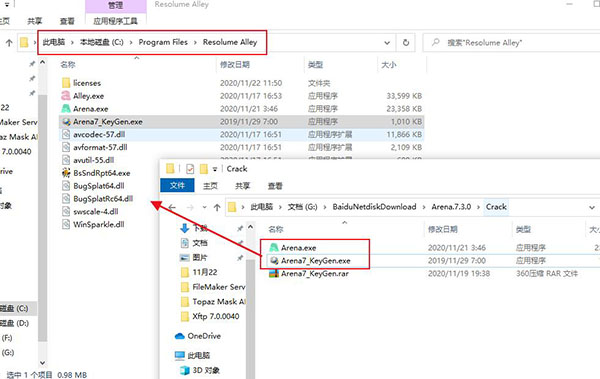Expand address history dropdown in Resolume Alley window

coord(387,42)
